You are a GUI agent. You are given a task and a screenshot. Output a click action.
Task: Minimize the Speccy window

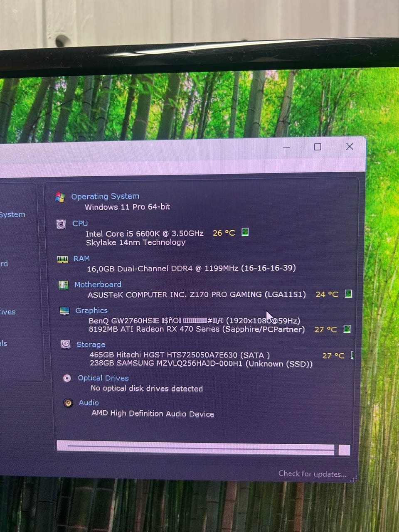pyautogui.click(x=286, y=147)
